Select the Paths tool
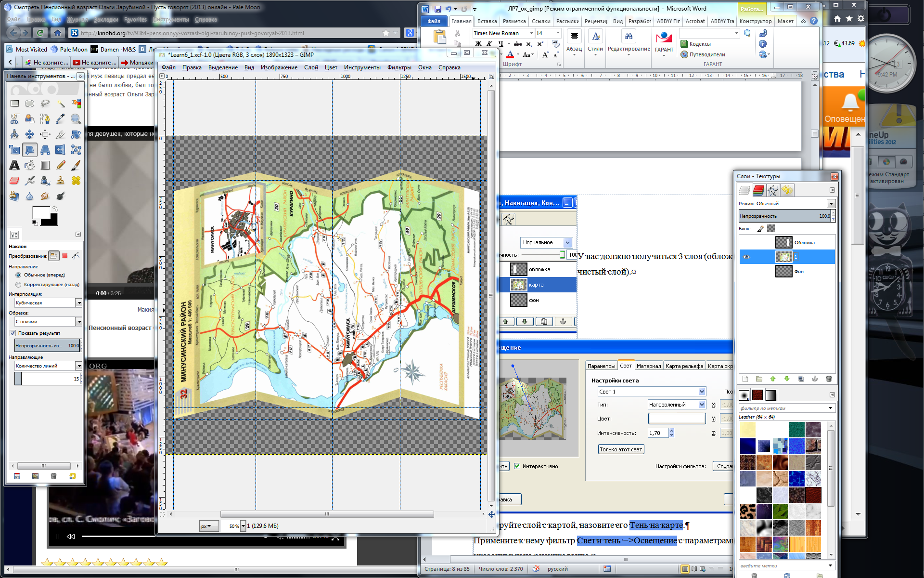This screenshot has width=924, height=578. [45, 119]
